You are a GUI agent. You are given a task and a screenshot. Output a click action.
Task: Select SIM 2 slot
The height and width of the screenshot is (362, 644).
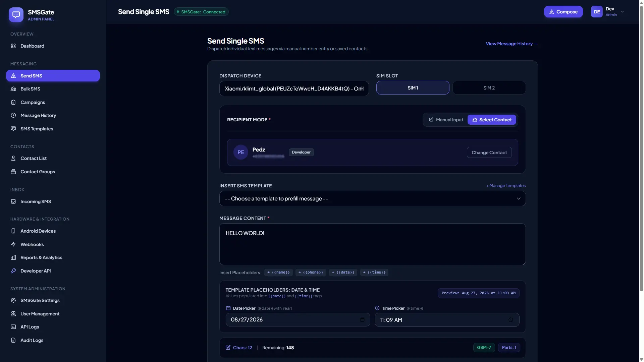pyautogui.click(x=489, y=88)
